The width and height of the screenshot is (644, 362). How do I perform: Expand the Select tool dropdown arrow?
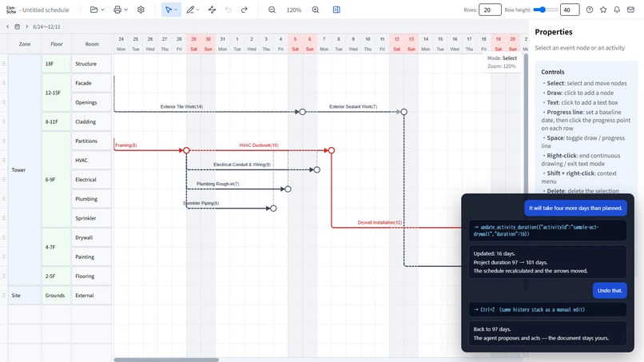(x=176, y=10)
